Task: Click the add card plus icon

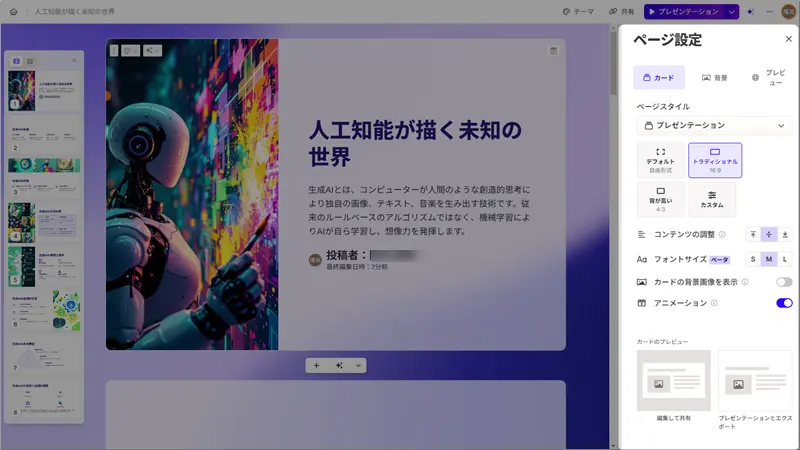Action: 317,365
